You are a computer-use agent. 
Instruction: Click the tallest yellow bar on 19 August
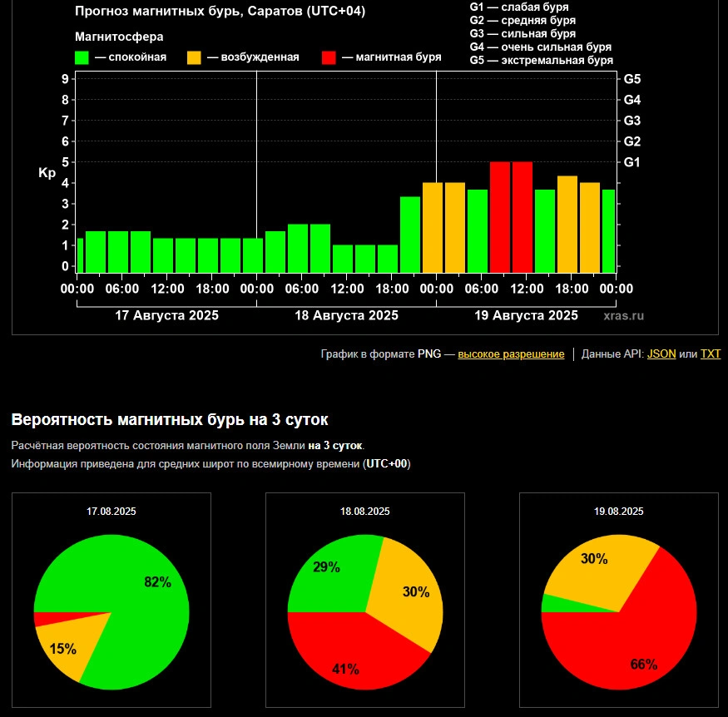click(x=567, y=224)
